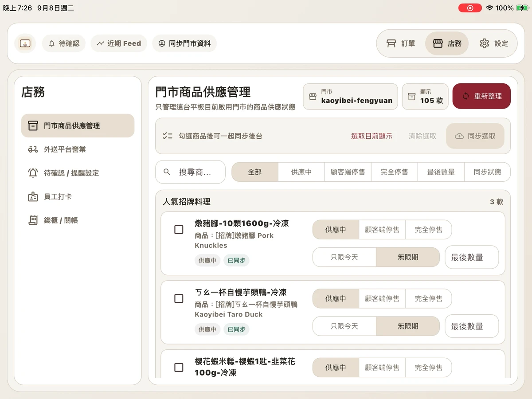Tap the Wi-Fi status icon

point(489,8)
